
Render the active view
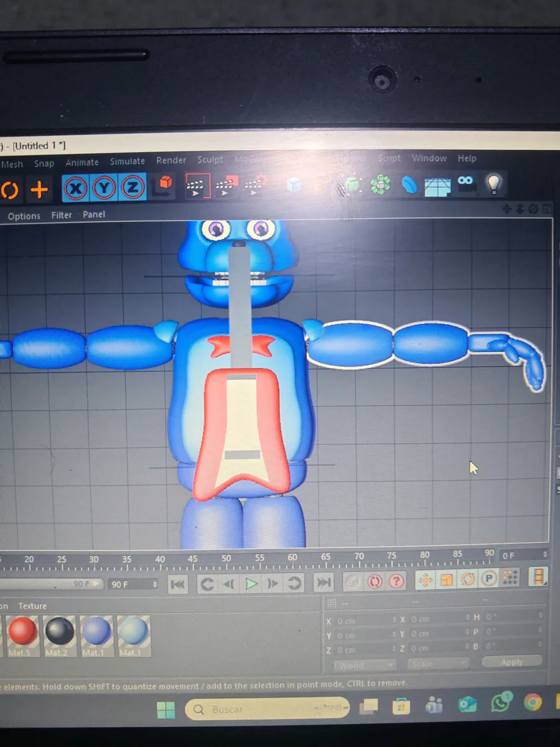click(197, 185)
